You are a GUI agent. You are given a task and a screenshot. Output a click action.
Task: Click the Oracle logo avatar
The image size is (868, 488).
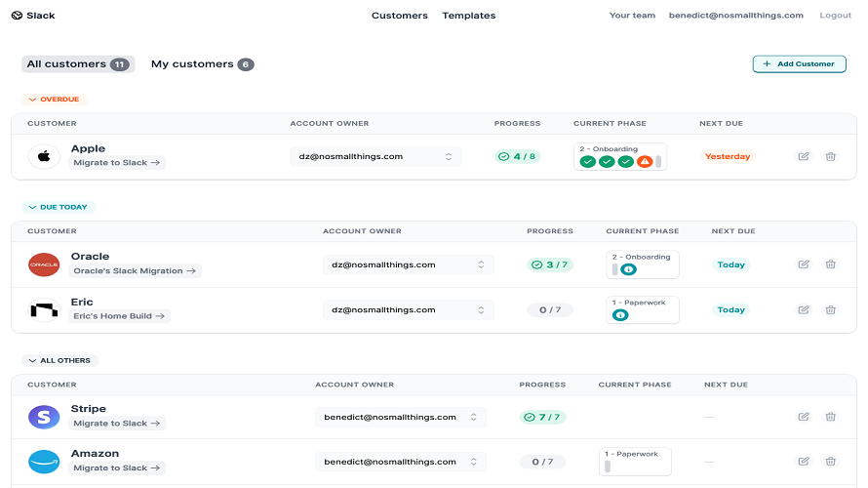coord(44,264)
